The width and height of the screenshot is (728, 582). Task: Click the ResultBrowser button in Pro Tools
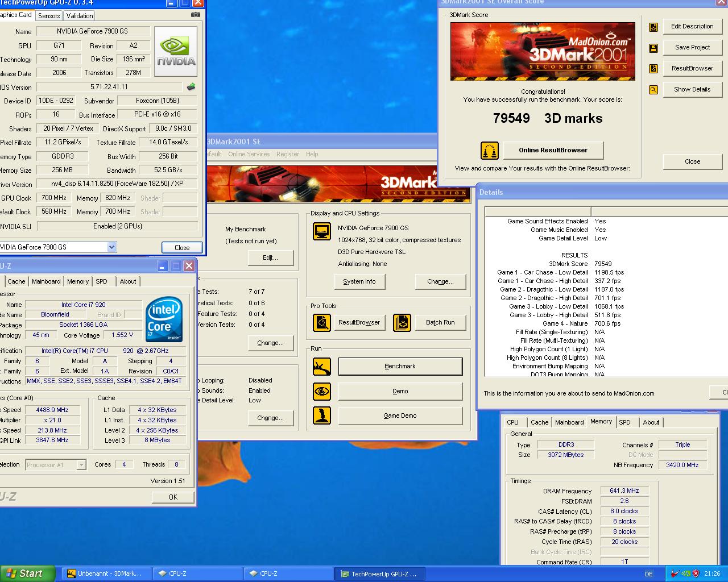[359, 323]
